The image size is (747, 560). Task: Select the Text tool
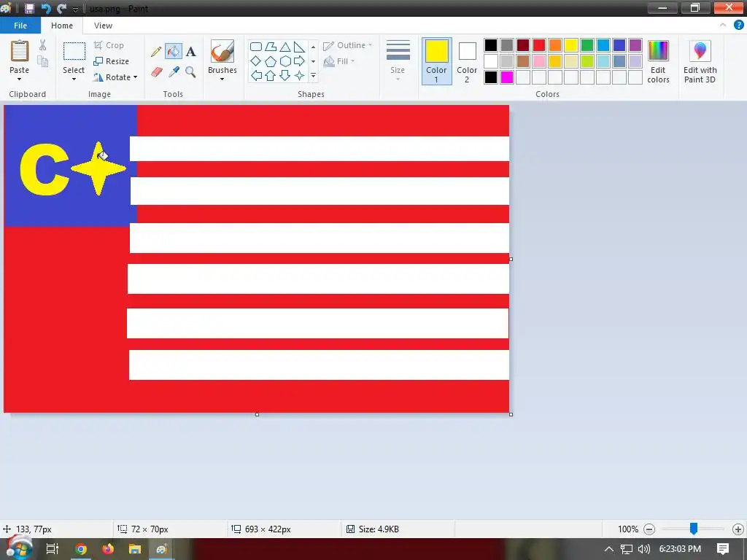click(x=190, y=52)
